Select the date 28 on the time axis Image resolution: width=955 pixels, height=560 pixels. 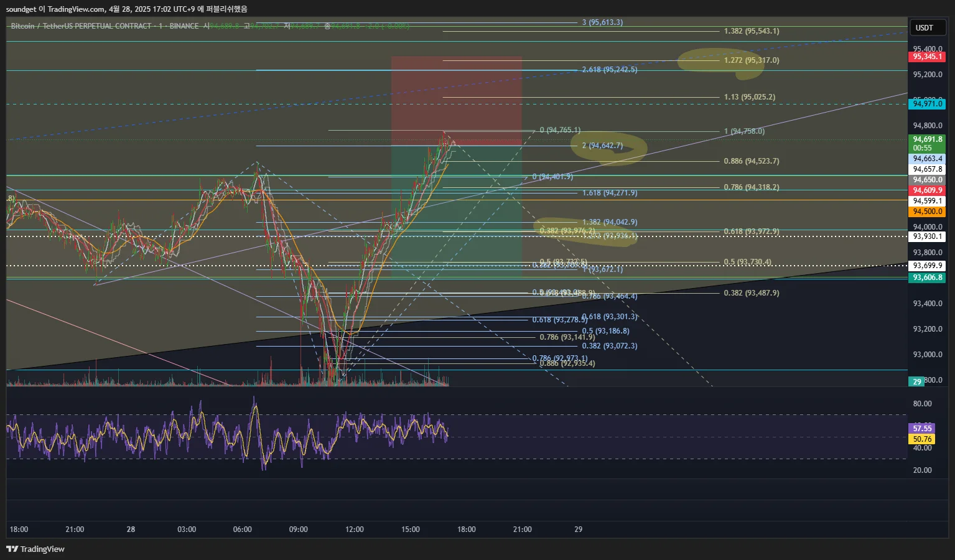131,529
